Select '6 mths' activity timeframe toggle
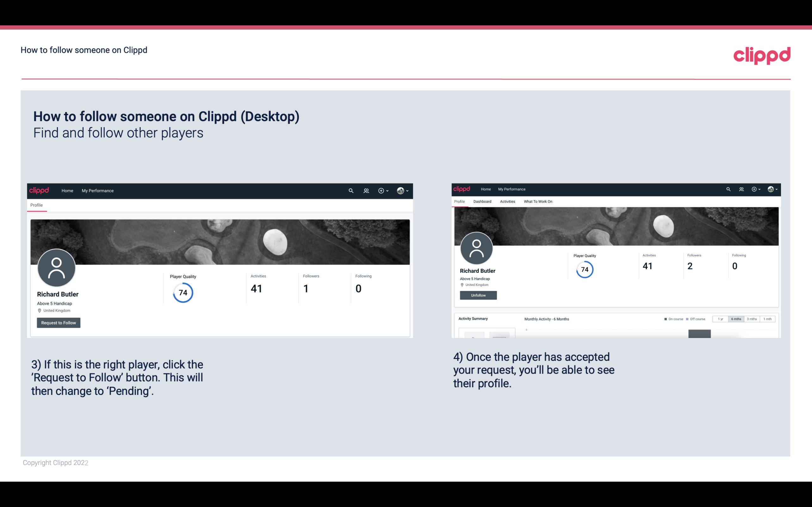 pos(735,319)
